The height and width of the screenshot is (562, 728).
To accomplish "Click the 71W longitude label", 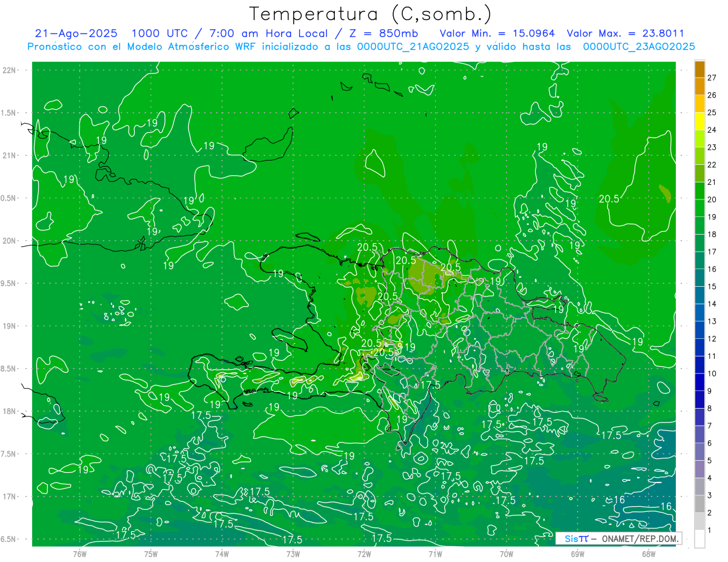I will click(435, 554).
